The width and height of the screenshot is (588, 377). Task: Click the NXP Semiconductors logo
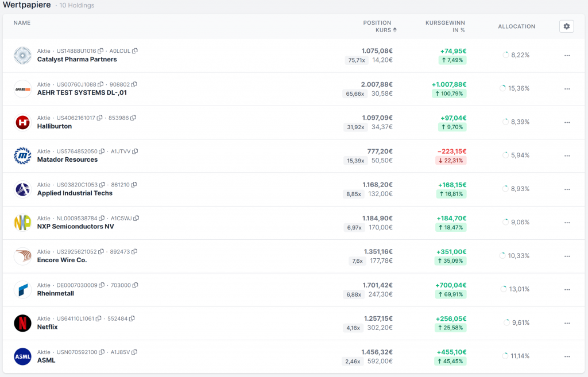[22, 223]
